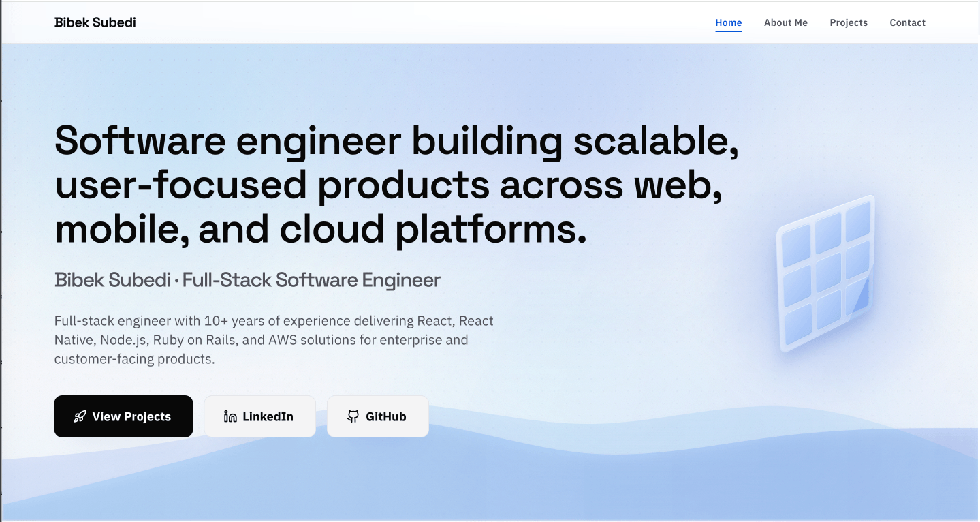Screen dimensions: 980x522
Task: Select the main headline about software engineer
Action: click(396, 185)
